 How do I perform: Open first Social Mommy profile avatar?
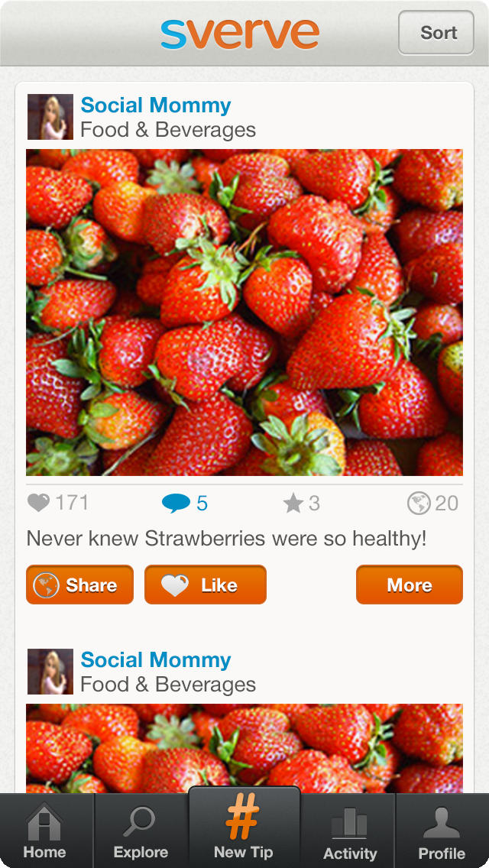pyautogui.click(x=50, y=117)
